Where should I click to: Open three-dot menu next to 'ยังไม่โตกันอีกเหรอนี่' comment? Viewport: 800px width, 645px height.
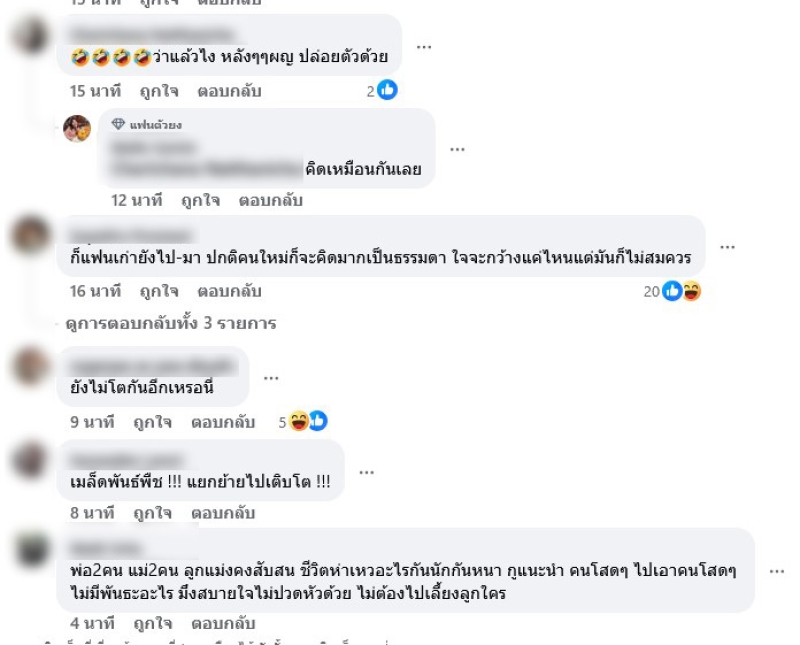click(271, 378)
